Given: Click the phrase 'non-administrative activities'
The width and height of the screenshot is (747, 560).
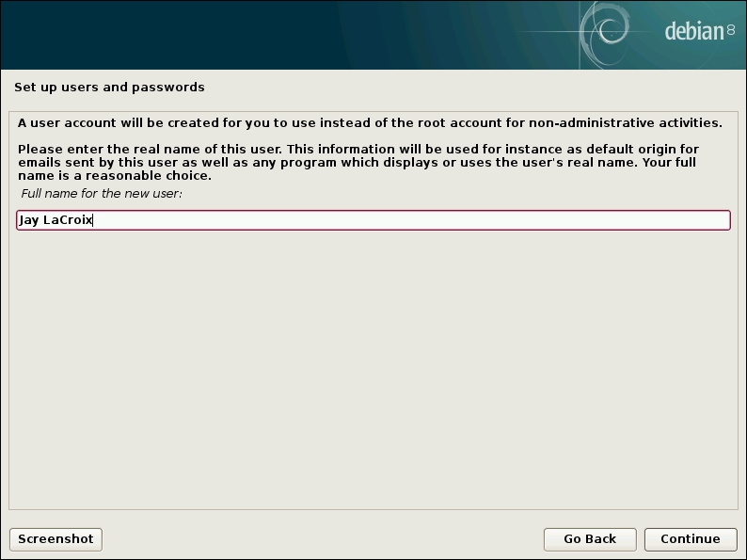Looking at the screenshot, I should (626, 123).
